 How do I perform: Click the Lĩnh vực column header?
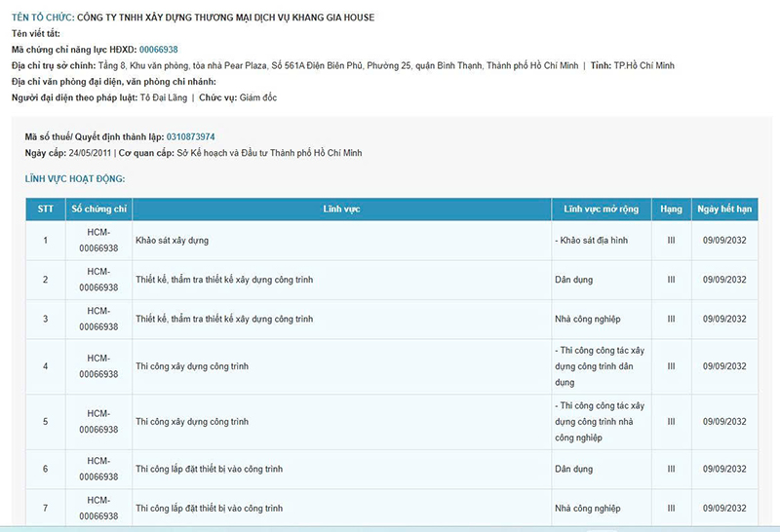coord(341,209)
